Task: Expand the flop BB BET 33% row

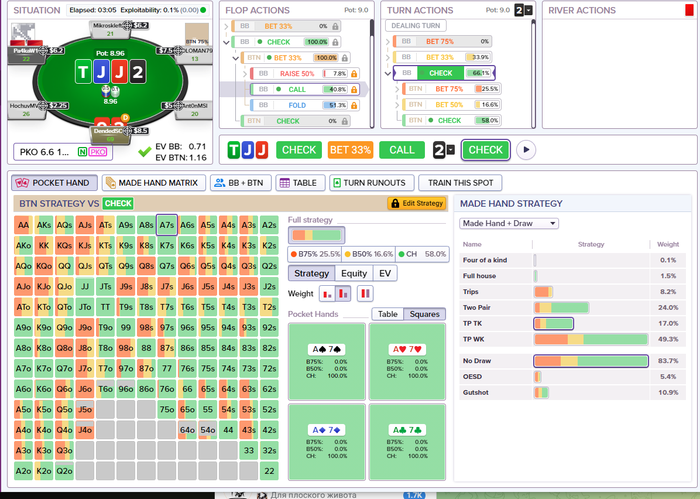Action: [x=226, y=26]
